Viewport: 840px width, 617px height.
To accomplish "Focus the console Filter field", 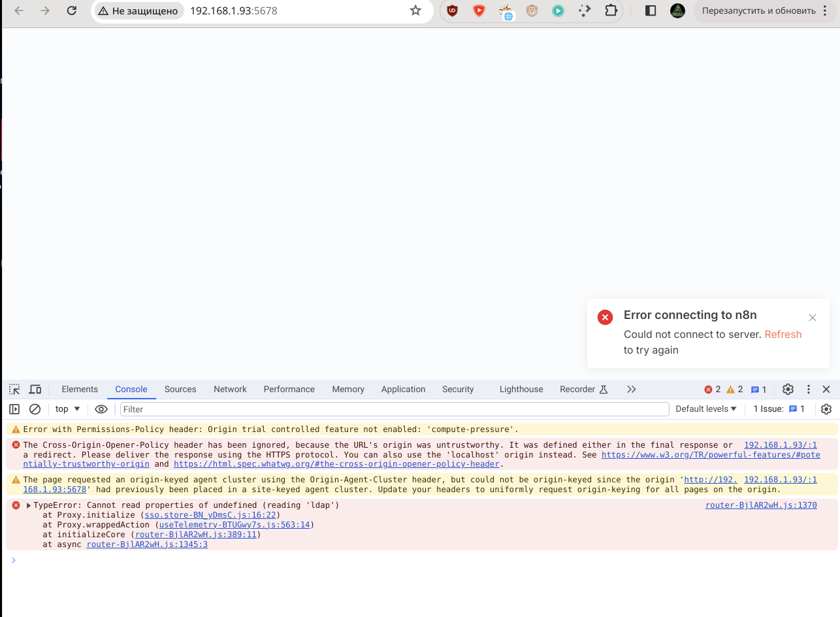I will tap(395, 409).
